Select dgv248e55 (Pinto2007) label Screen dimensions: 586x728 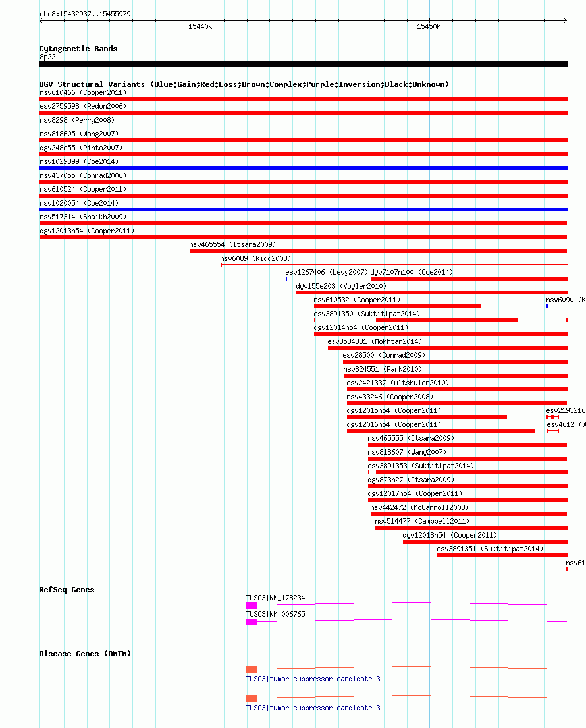(x=81, y=148)
